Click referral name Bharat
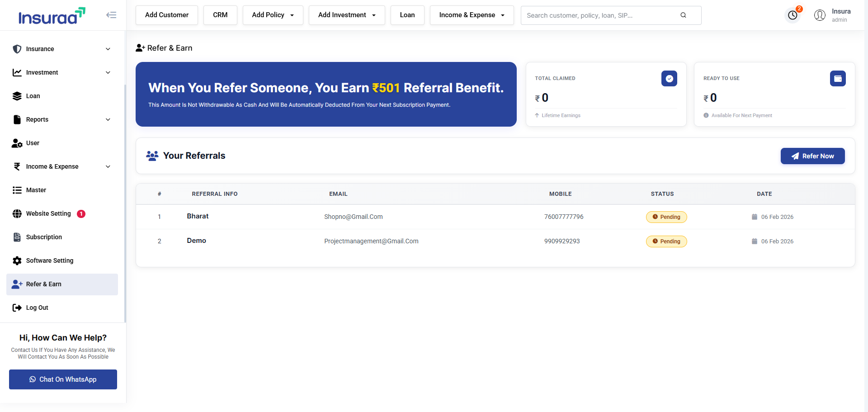 (x=198, y=216)
